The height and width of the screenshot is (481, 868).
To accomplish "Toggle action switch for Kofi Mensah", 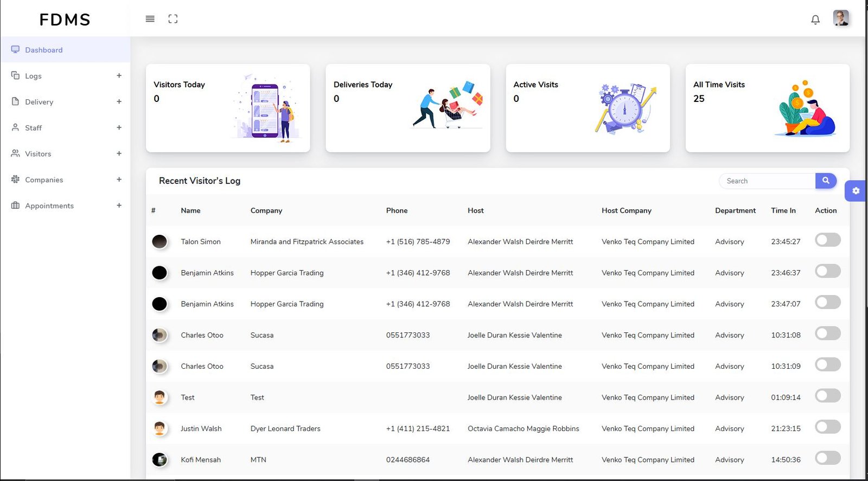I will pyautogui.click(x=828, y=458).
